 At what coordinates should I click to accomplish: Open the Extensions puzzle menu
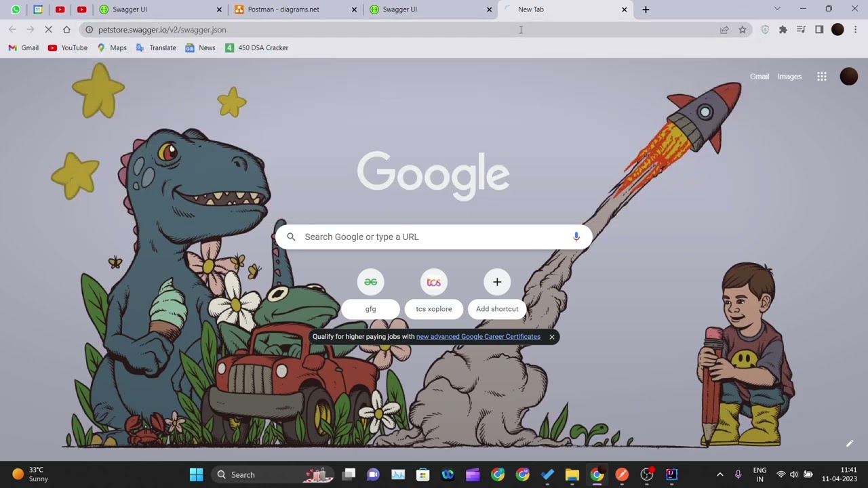(x=783, y=30)
